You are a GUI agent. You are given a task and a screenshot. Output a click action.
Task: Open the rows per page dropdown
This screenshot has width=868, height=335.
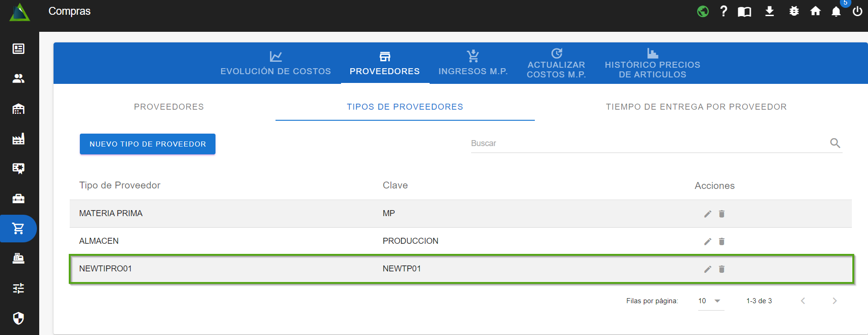(x=711, y=301)
